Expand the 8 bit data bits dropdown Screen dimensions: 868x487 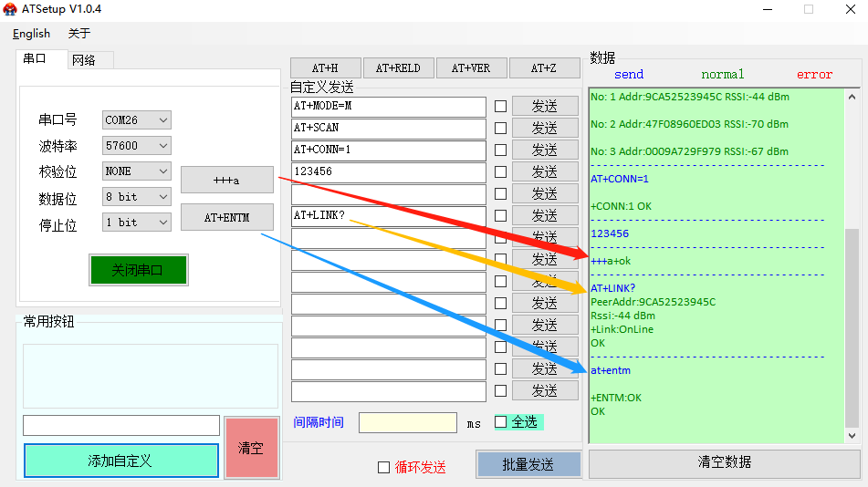[137, 197]
